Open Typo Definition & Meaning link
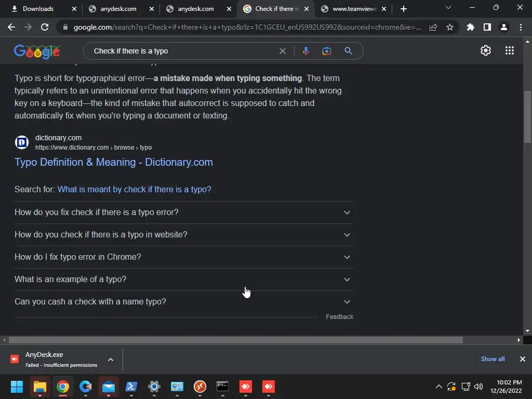 pos(114,162)
